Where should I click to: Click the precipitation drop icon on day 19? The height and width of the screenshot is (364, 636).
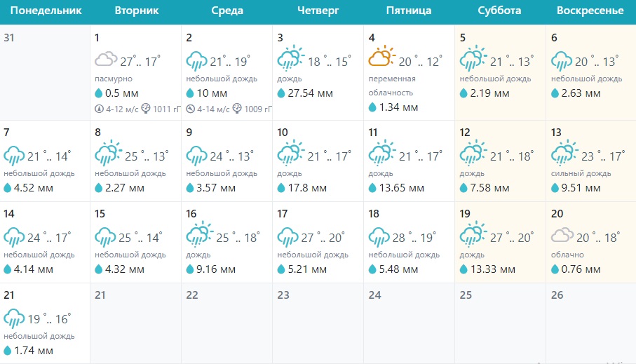[x=464, y=269]
